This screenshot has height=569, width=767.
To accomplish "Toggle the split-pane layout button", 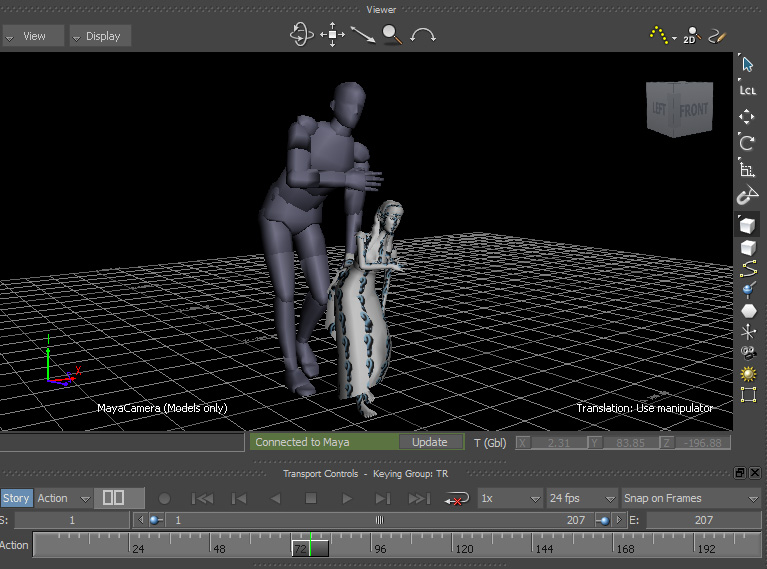I will pyautogui.click(x=119, y=498).
